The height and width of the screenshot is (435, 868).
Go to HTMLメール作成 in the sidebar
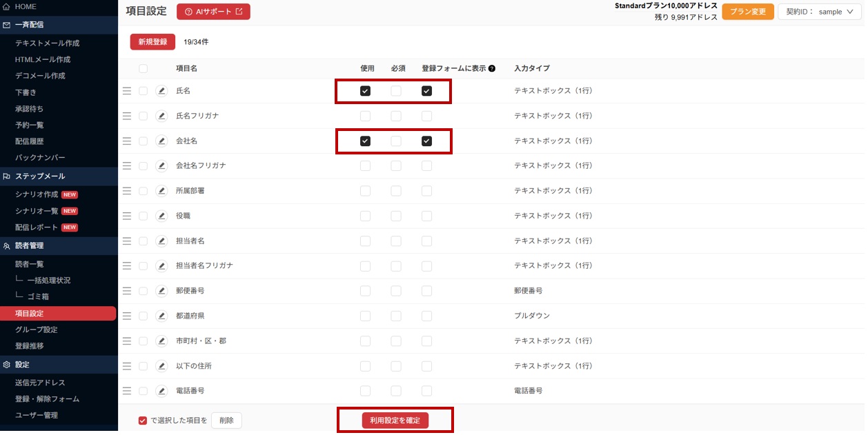(x=43, y=59)
